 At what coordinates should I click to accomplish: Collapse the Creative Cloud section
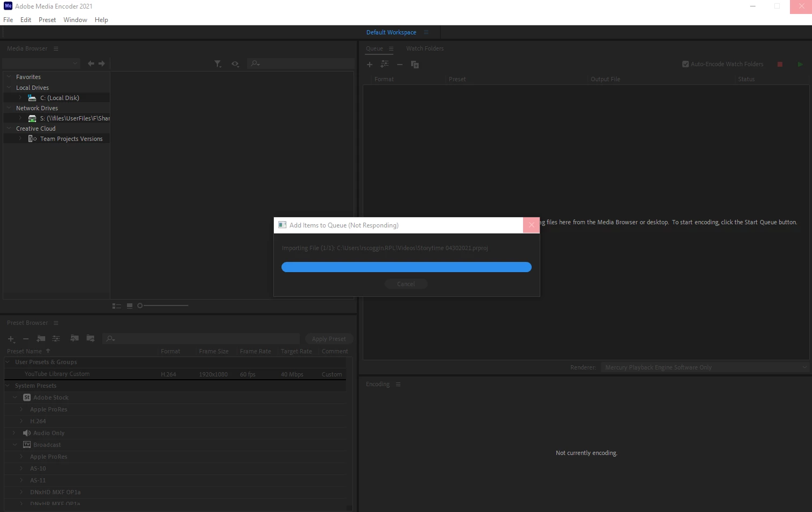click(x=9, y=128)
